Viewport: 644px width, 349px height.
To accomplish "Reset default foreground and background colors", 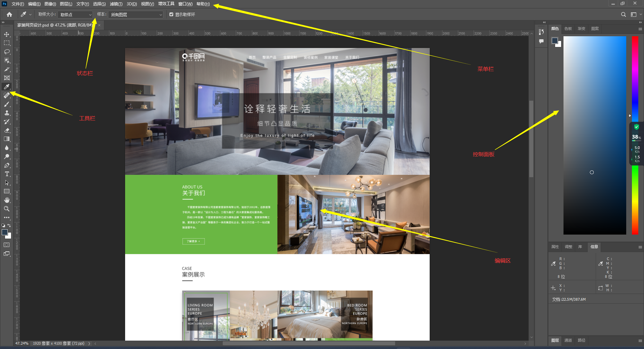I will pos(3,226).
